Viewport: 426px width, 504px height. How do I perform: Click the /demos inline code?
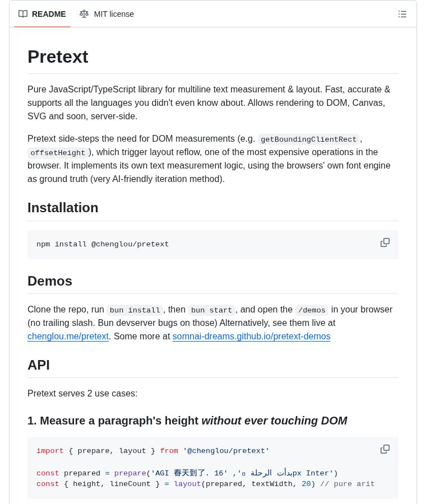click(x=312, y=310)
